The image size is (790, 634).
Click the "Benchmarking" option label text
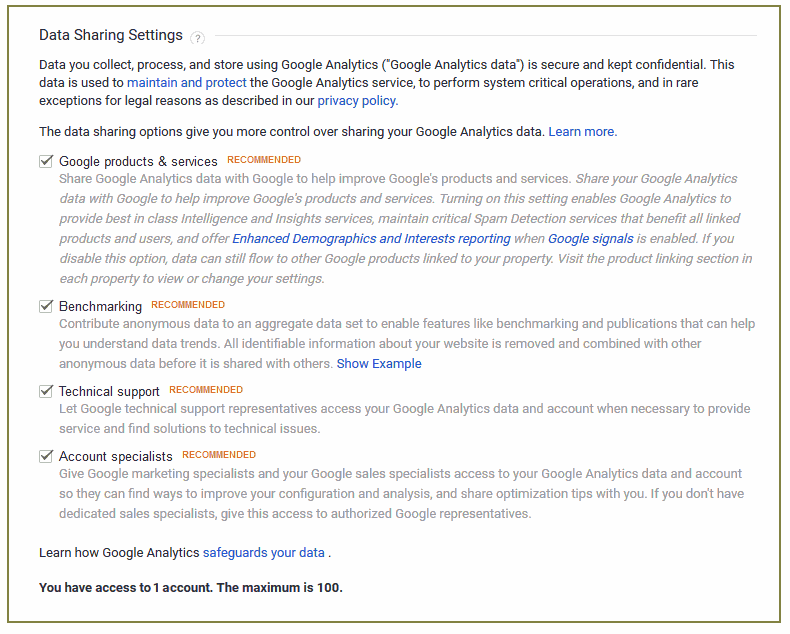100,306
